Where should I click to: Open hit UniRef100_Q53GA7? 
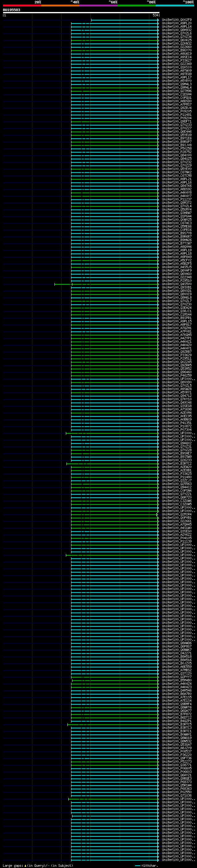(177, 745)
